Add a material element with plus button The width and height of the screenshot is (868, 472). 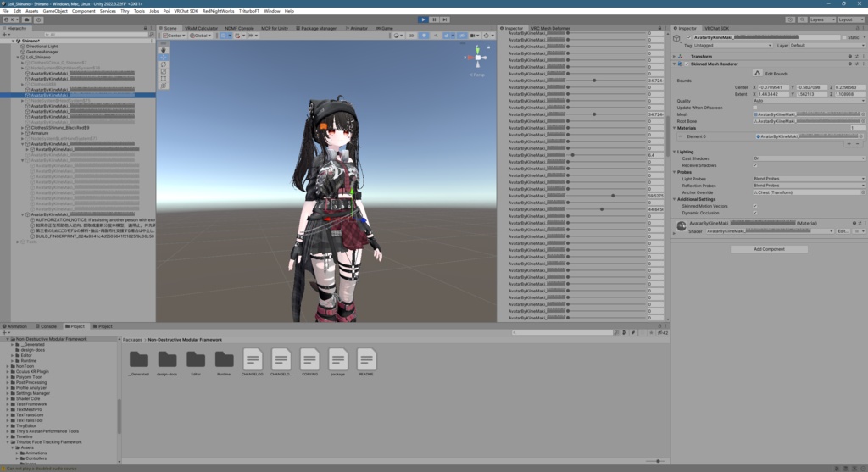[849, 144]
